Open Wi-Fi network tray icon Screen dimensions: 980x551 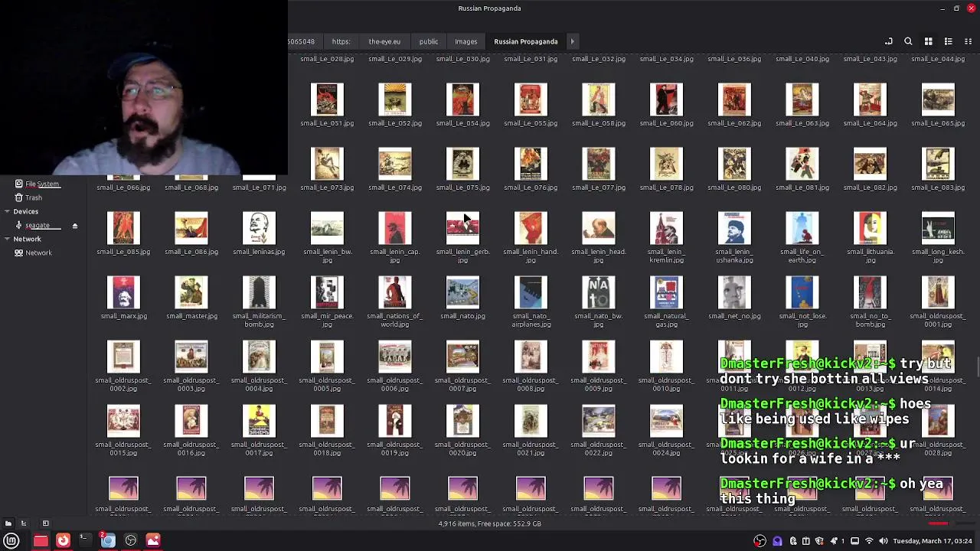click(869, 541)
